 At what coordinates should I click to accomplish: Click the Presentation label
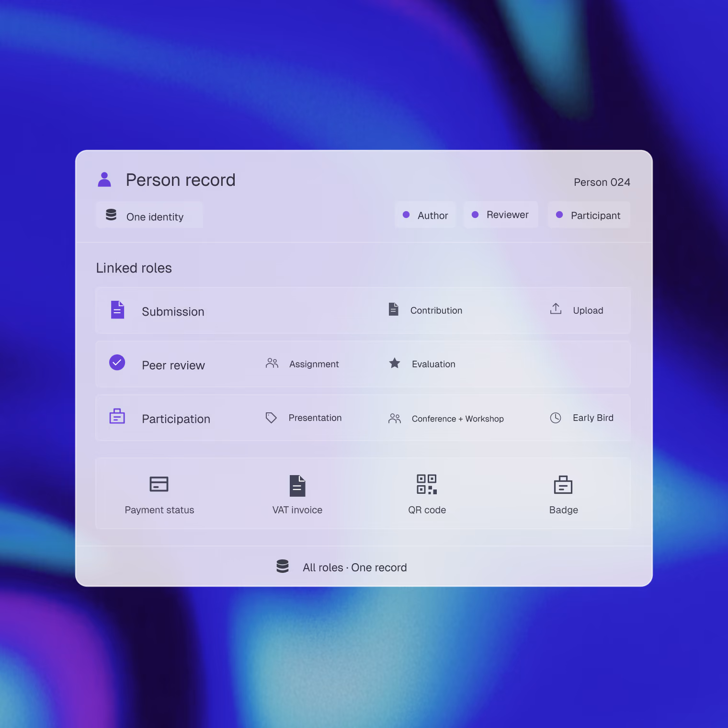pyautogui.click(x=315, y=418)
